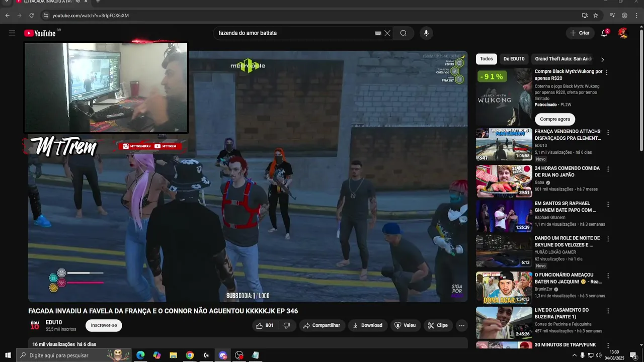The height and width of the screenshot is (362, 644).
Task: Click the Valeu super thanks button
Action: pos(406,325)
